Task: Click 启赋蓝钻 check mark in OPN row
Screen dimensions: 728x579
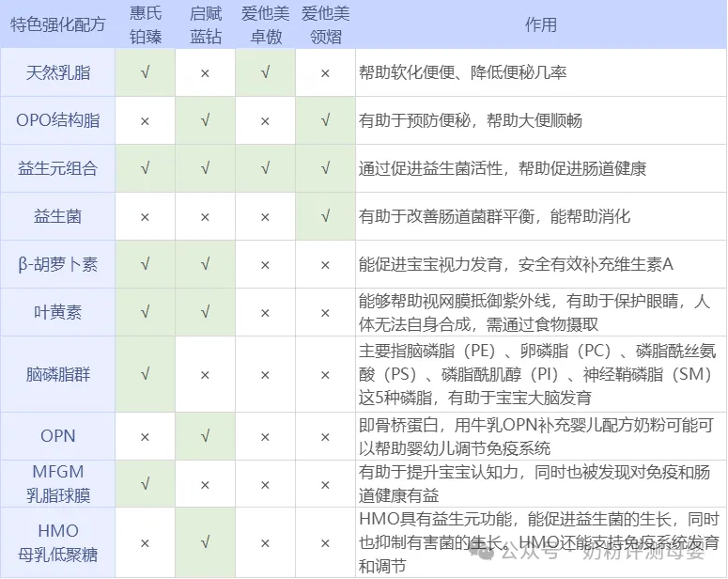Action: tap(205, 436)
